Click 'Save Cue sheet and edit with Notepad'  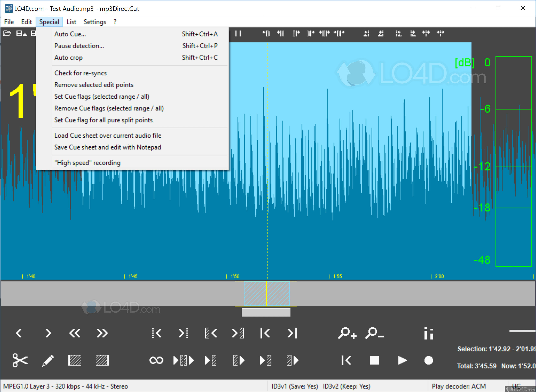point(108,147)
